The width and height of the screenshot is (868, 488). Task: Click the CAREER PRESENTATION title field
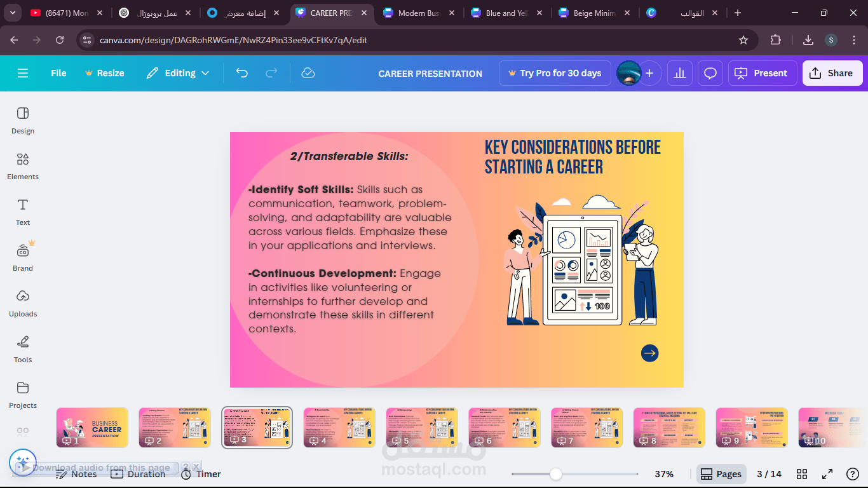pos(430,73)
